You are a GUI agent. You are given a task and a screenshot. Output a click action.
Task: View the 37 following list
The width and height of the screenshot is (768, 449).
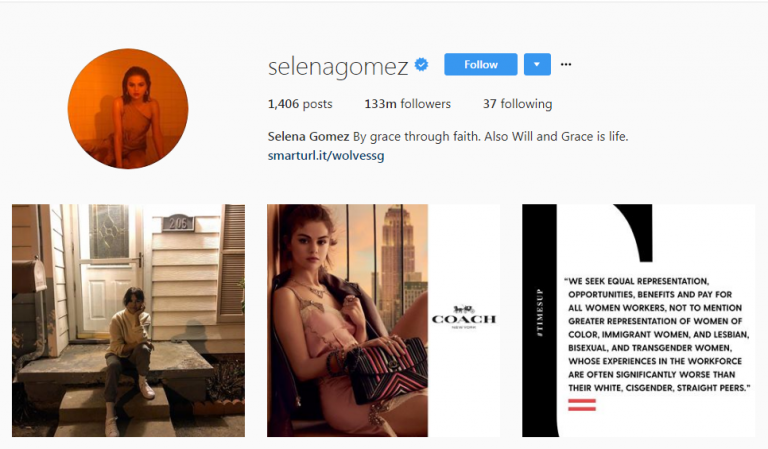pyautogui.click(x=517, y=104)
